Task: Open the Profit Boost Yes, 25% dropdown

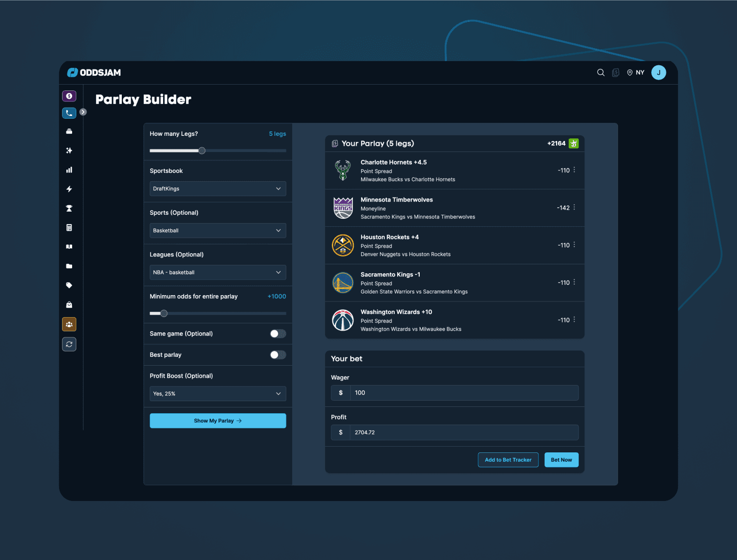Action: [x=218, y=393]
